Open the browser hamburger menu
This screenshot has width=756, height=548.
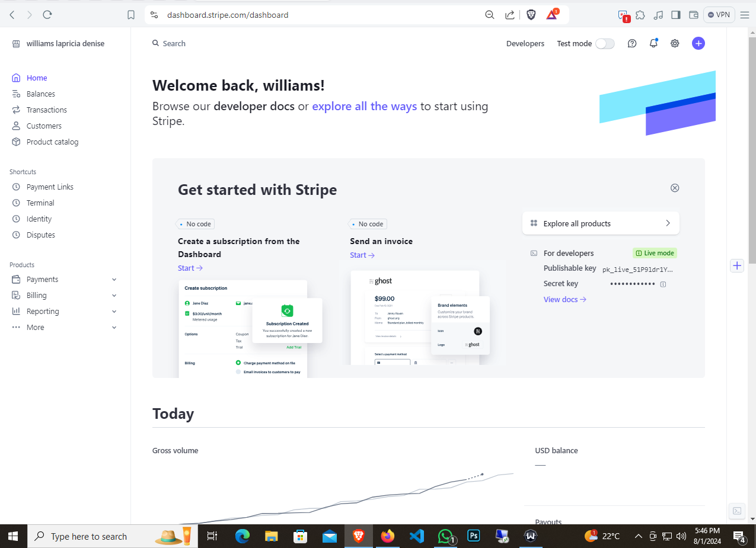[745, 15]
